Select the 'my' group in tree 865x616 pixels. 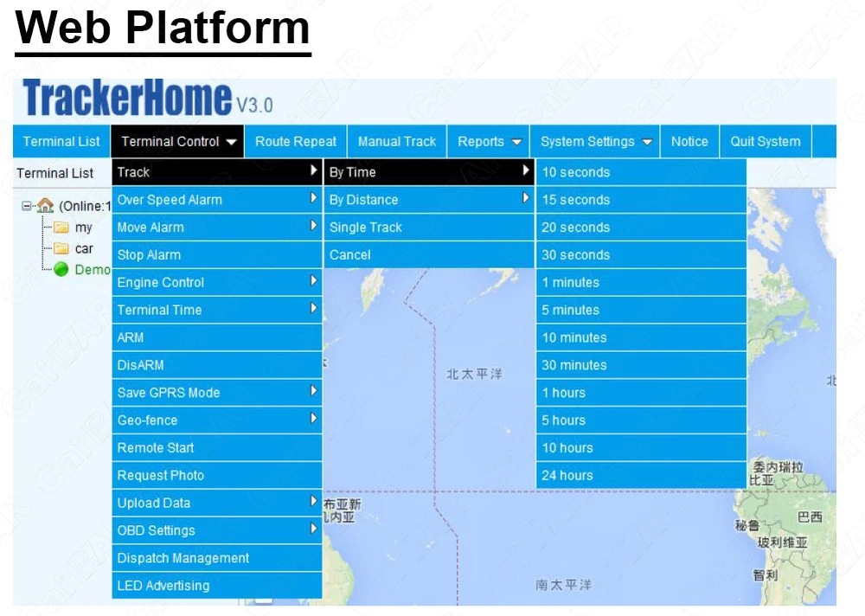pos(83,228)
